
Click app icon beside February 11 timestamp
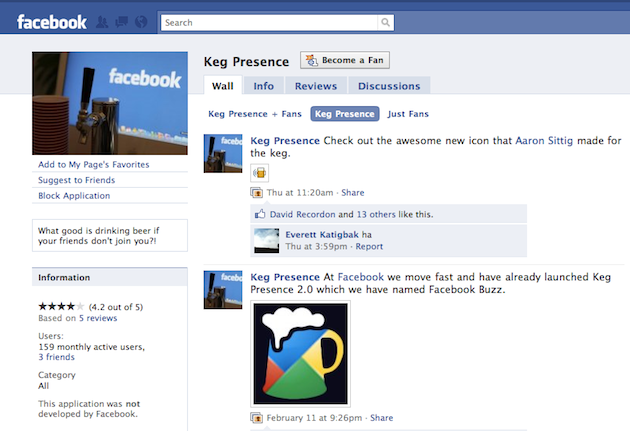(x=256, y=418)
